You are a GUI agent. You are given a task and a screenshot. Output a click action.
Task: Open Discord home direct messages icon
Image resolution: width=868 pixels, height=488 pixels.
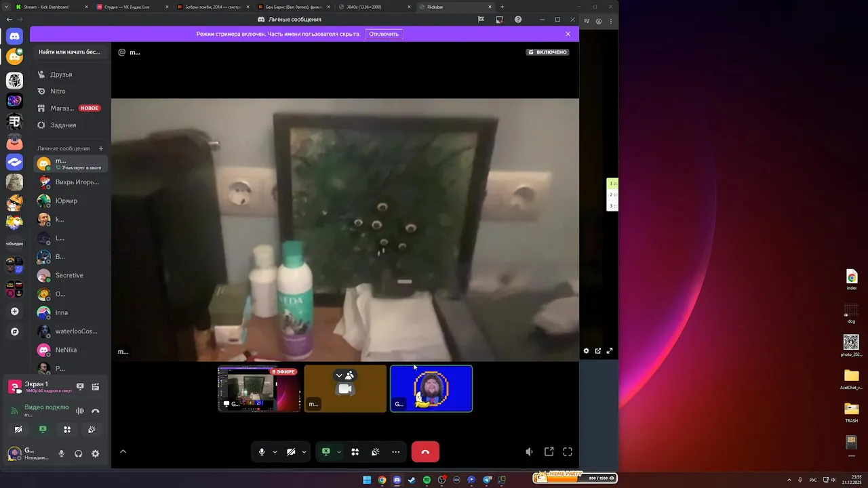[x=15, y=37]
